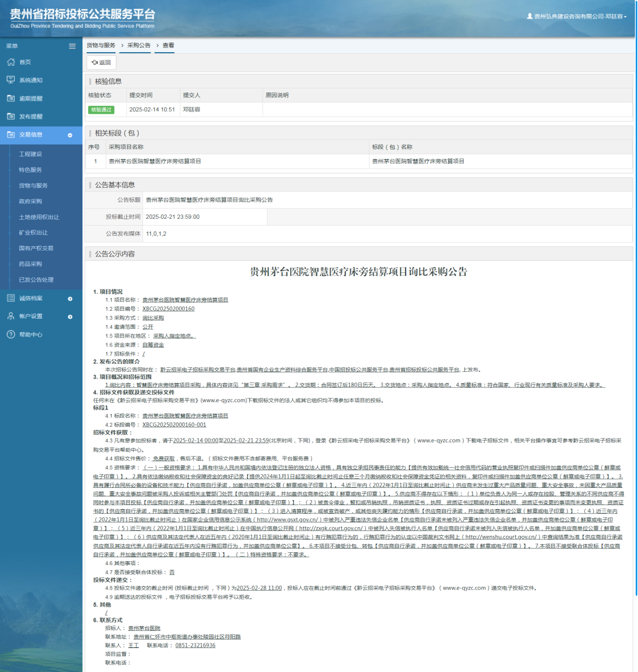The height and width of the screenshot is (672, 638).
Task: Click the green 核验通过 status badge
Action: 101,110
